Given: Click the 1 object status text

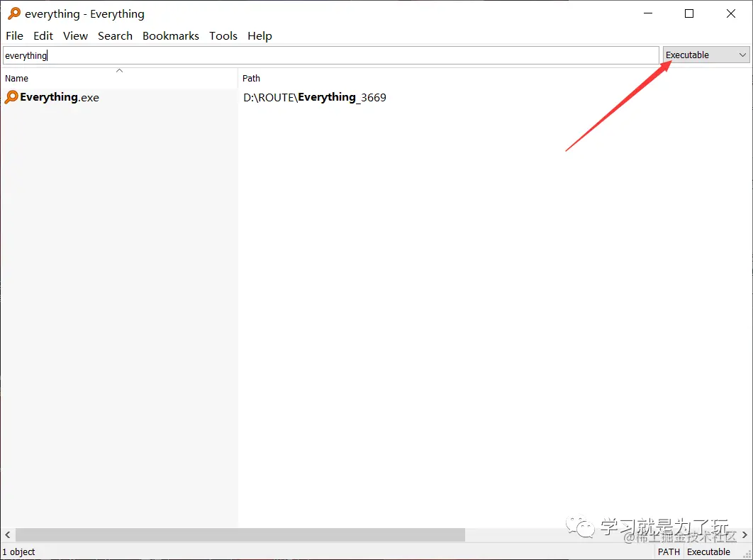Looking at the screenshot, I should point(19,551).
